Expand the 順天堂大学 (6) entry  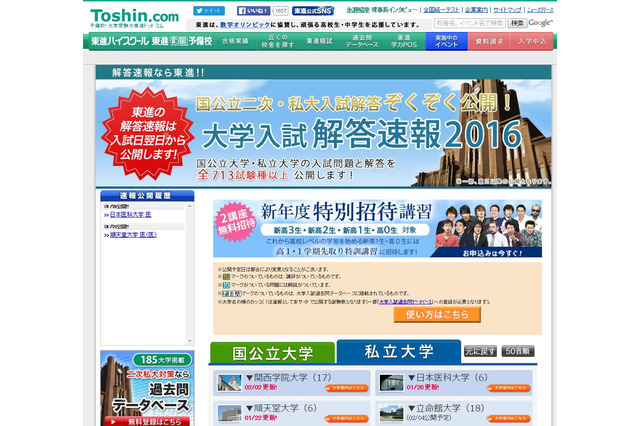281,408
